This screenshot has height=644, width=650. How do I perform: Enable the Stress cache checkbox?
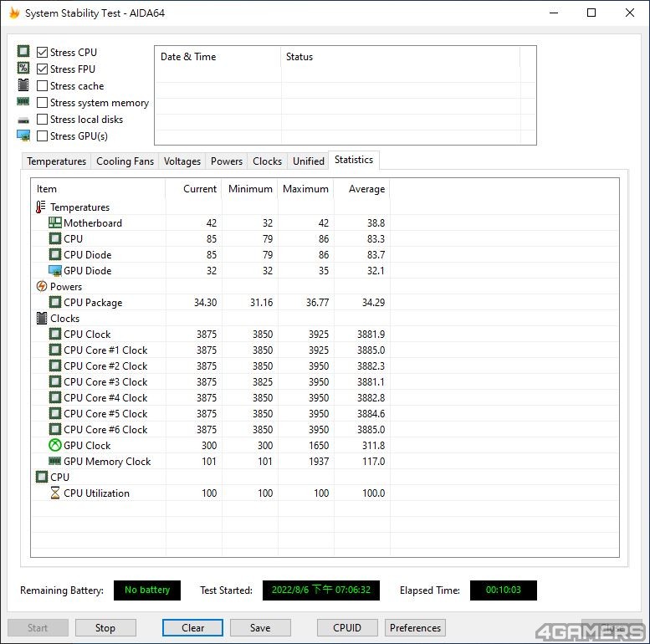[x=42, y=86]
